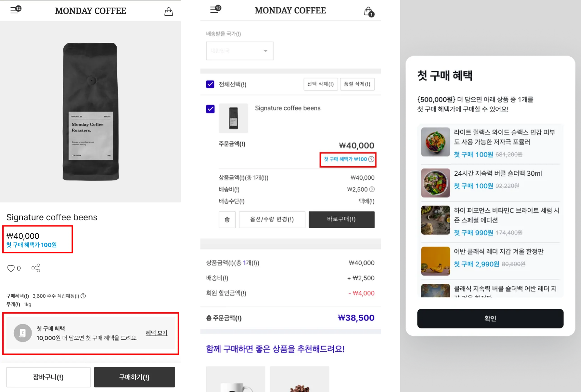Screen dimensions: 581x392
Task: Click recommended coffee beans product thumbnail
Action: point(300,379)
